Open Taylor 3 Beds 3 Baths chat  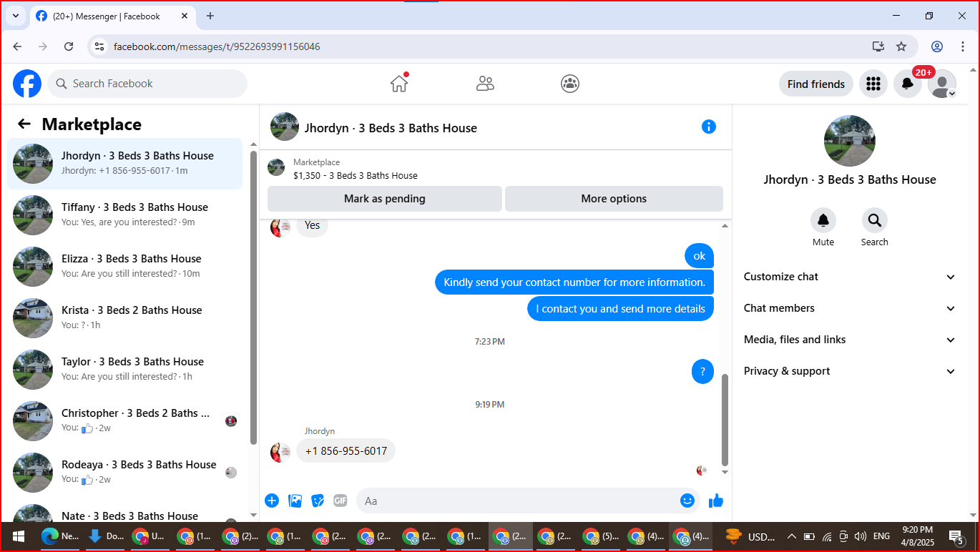pyautogui.click(x=125, y=370)
